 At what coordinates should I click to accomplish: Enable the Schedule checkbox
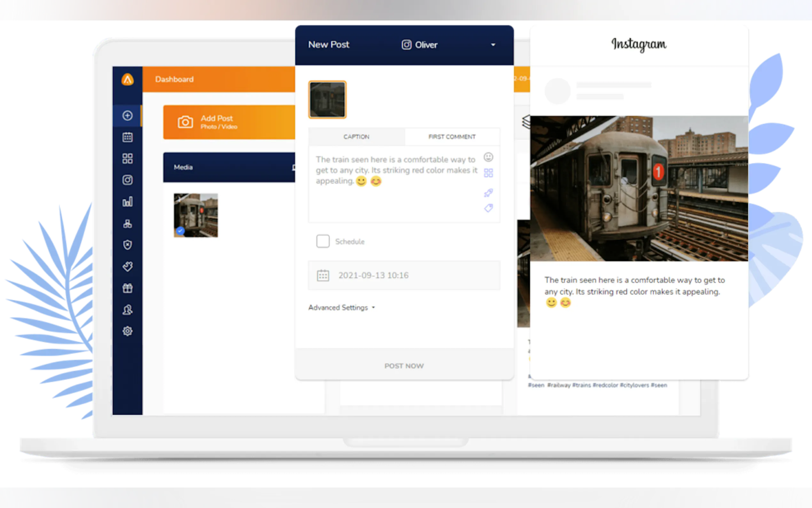click(x=323, y=241)
